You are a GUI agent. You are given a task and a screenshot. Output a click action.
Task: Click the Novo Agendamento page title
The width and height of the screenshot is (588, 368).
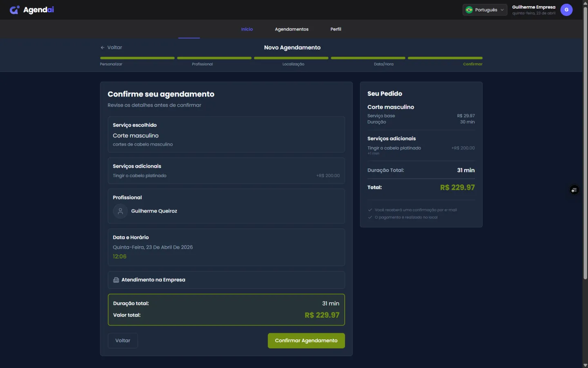(x=292, y=47)
